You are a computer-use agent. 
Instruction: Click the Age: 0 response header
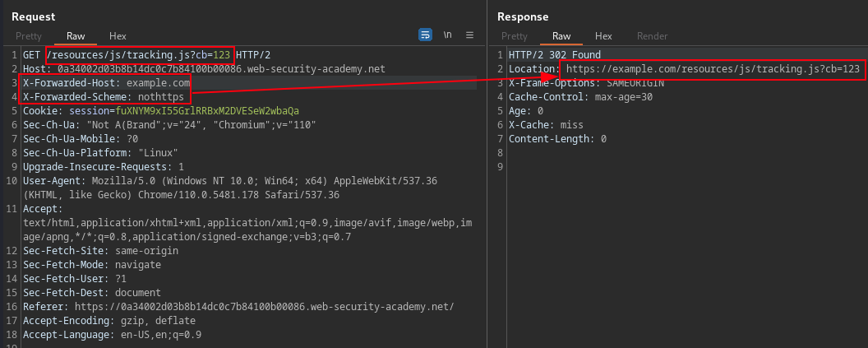point(526,111)
